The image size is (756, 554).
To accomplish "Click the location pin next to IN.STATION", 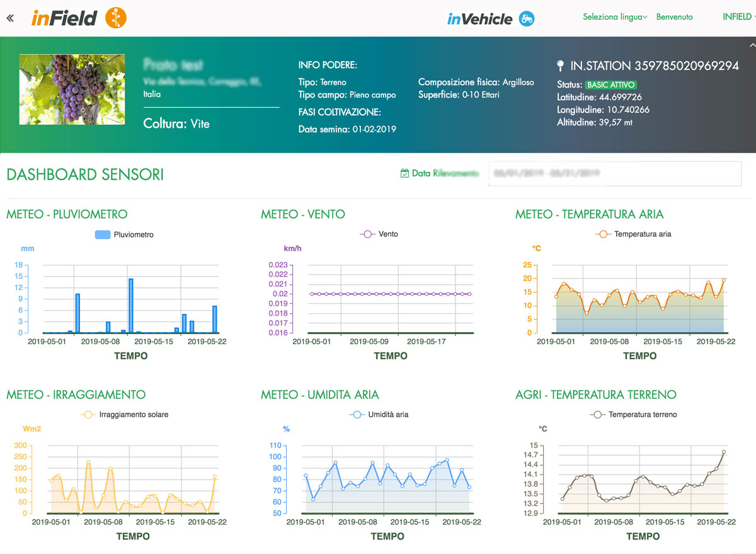I will coord(561,66).
